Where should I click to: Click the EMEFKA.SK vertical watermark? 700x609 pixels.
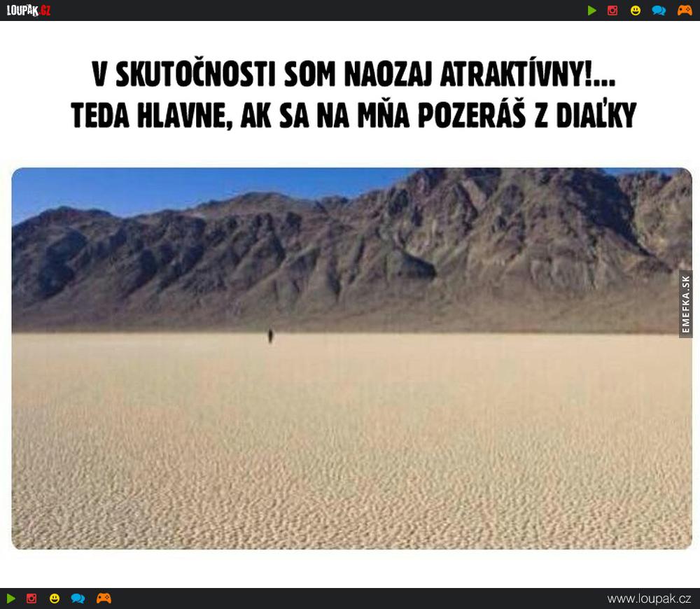[x=686, y=304]
